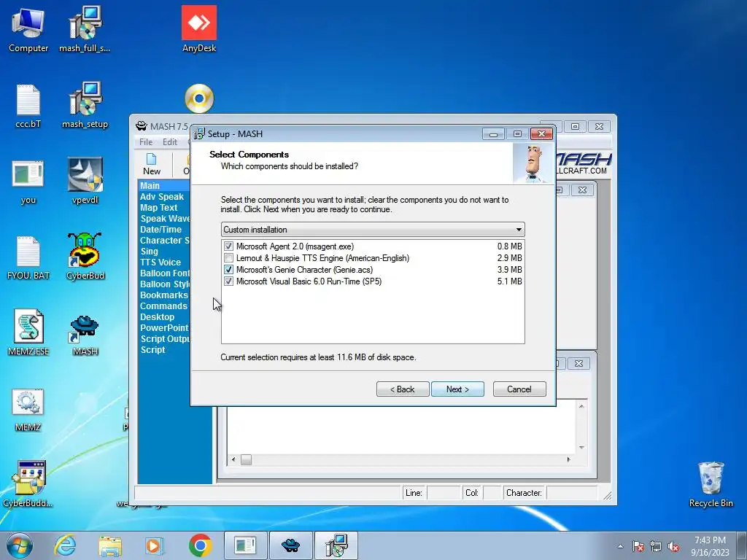Cancel the MASH Setup

click(519, 389)
